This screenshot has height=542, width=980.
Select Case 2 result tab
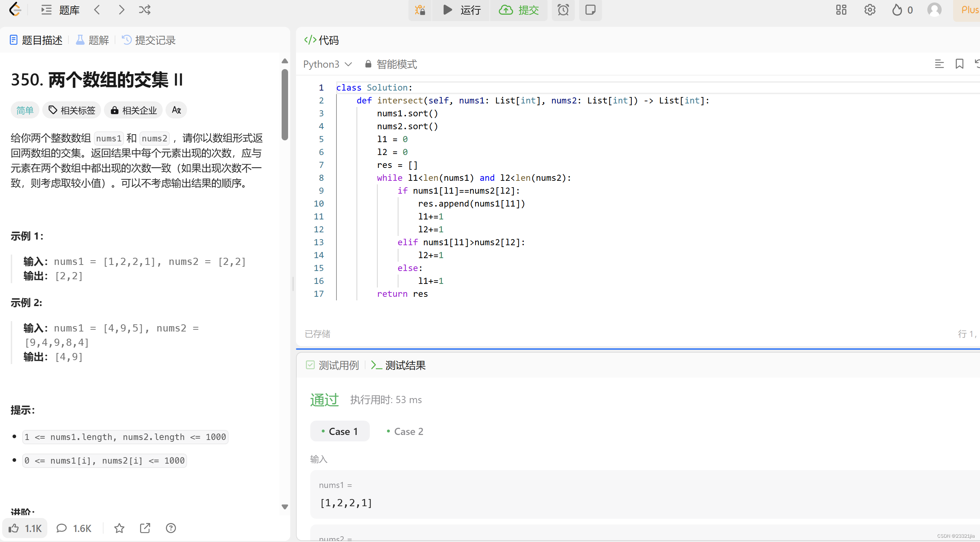click(405, 431)
